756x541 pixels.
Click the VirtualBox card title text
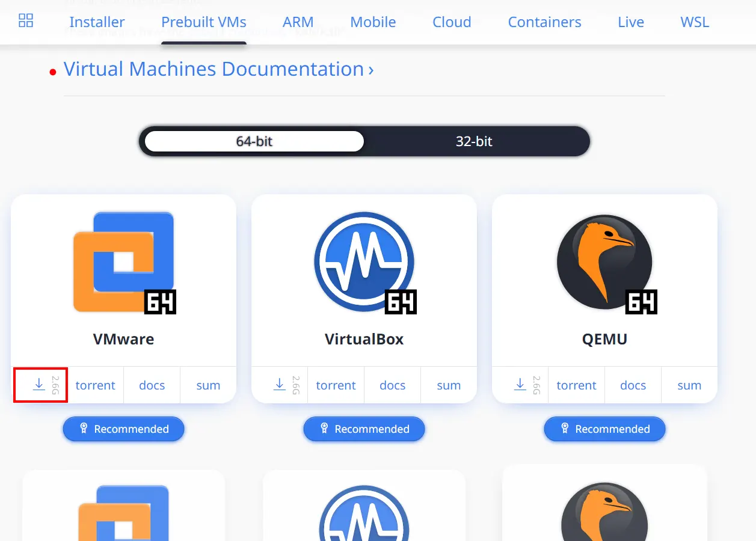pos(364,339)
